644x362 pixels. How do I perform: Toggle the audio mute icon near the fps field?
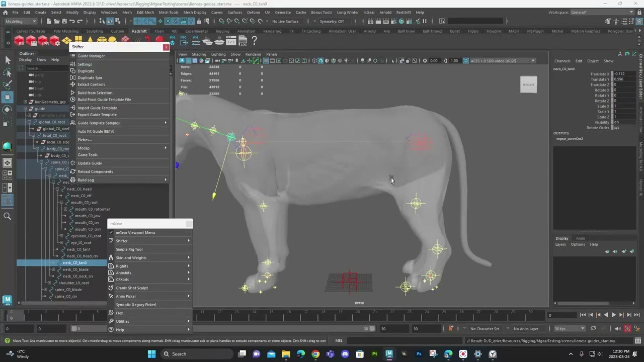(x=617, y=329)
